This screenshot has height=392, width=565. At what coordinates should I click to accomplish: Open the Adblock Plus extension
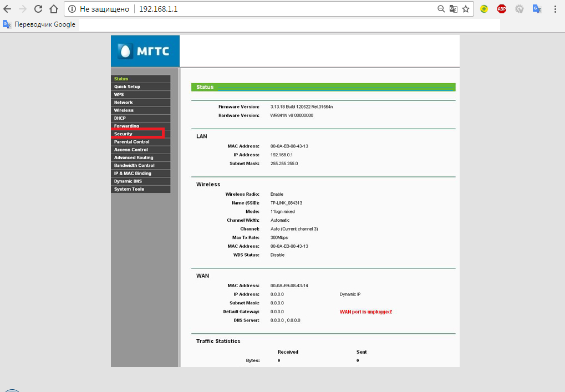point(502,9)
